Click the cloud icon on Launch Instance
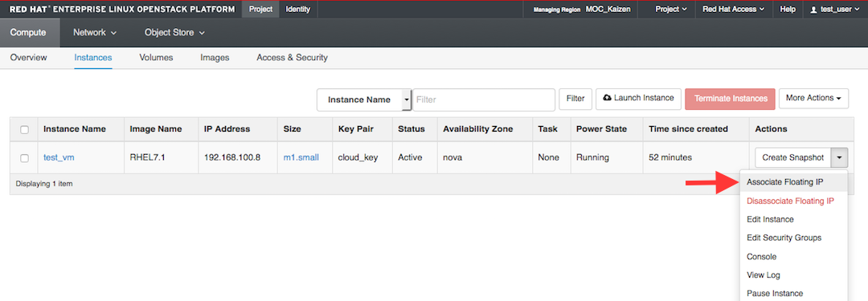Screen dimensions: 868x301 pos(608,98)
